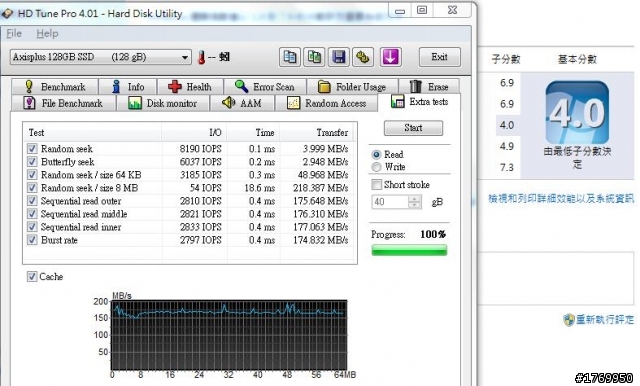Image resolution: width=640 pixels, height=386 pixels.
Task: Click the 218.387 MB/s transfer value
Action: tap(320, 188)
